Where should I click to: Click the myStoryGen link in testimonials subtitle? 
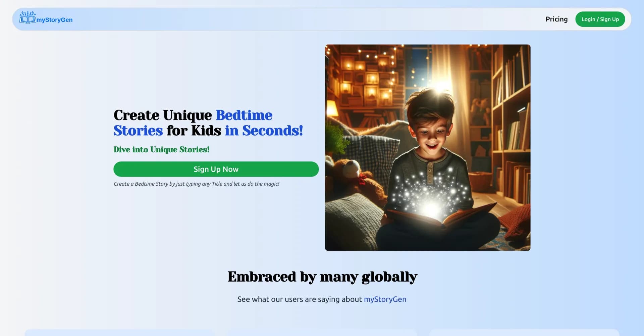point(385,299)
